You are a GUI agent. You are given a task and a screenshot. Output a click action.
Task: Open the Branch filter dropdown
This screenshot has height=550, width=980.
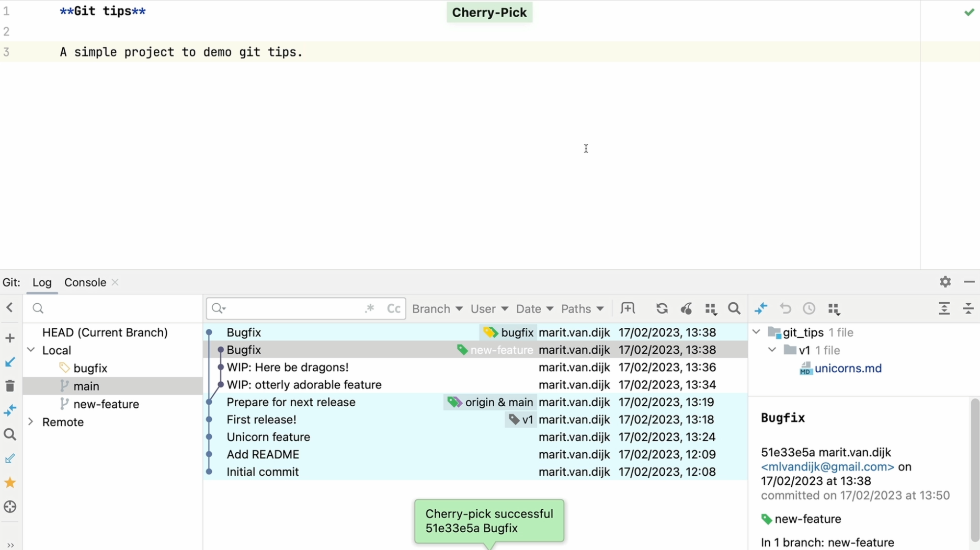point(437,308)
